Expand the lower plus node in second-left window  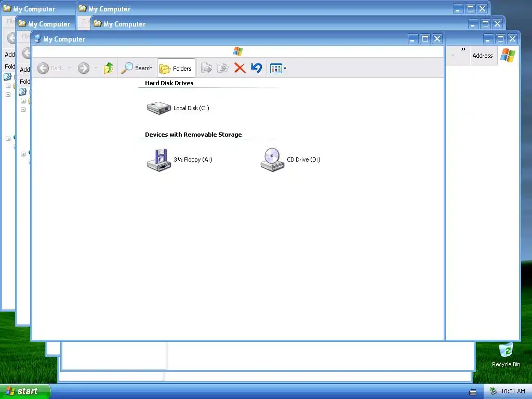tap(23, 154)
